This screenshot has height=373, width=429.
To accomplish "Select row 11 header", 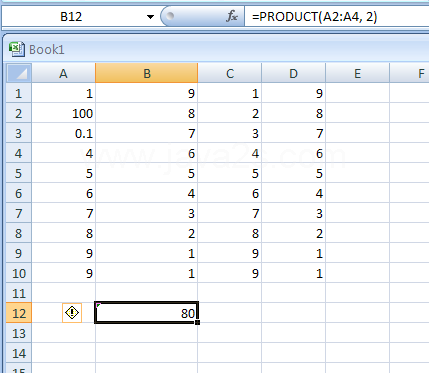I will 19,293.
